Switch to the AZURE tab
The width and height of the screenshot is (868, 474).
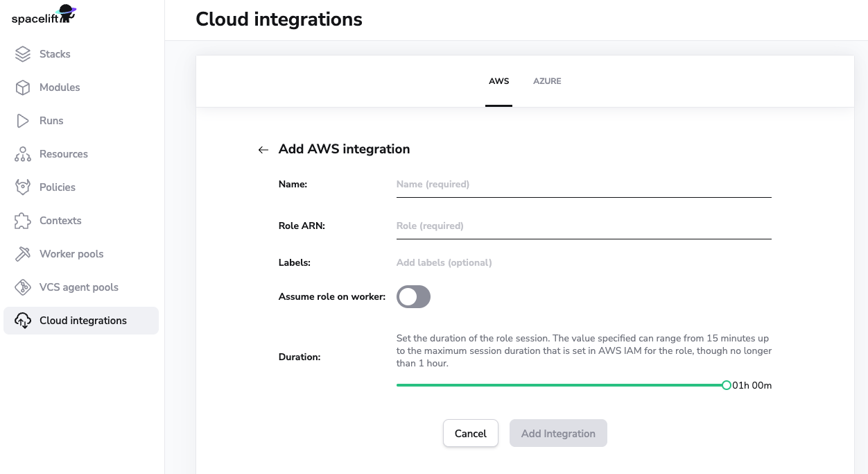[x=547, y=81]
